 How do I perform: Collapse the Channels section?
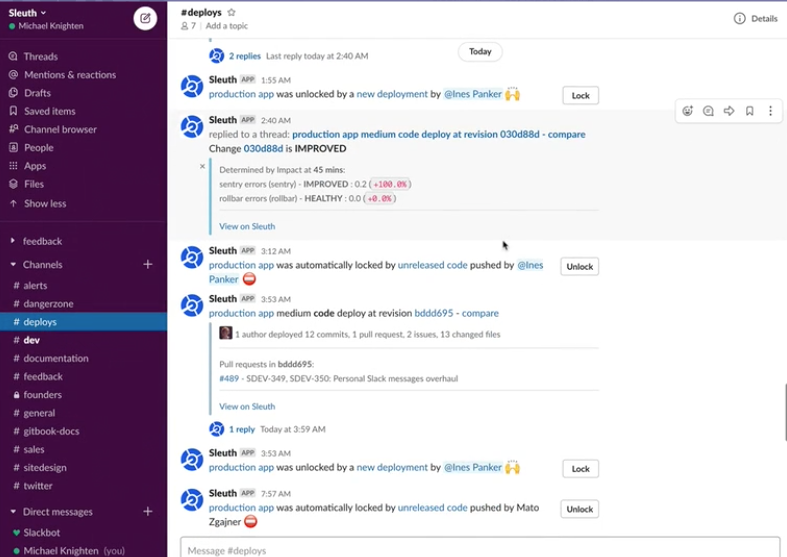click(x=13, y=264)
